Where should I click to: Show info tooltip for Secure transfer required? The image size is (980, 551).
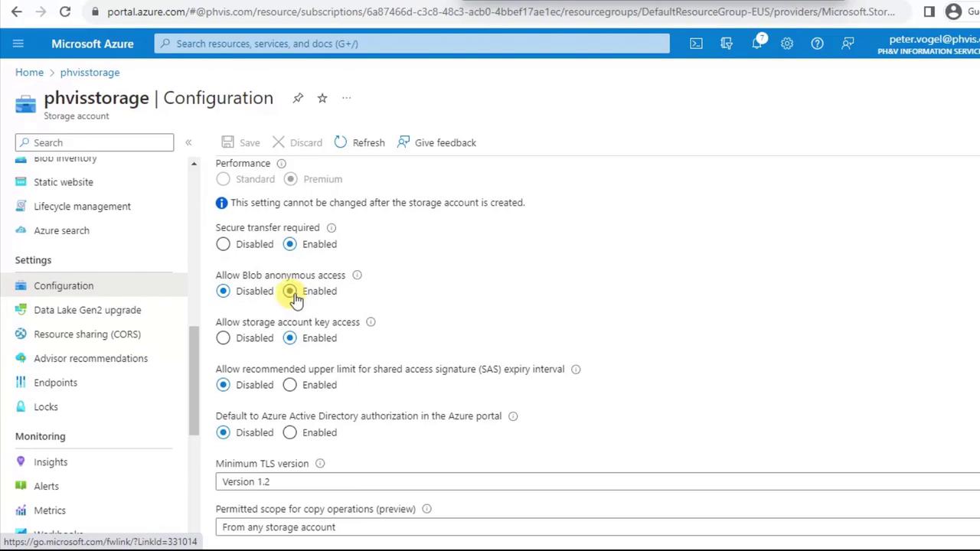pos(332,227)
